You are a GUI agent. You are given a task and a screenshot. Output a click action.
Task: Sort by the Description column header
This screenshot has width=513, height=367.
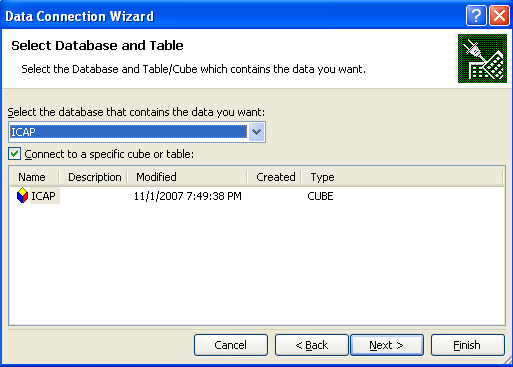(x=94, y=177)
